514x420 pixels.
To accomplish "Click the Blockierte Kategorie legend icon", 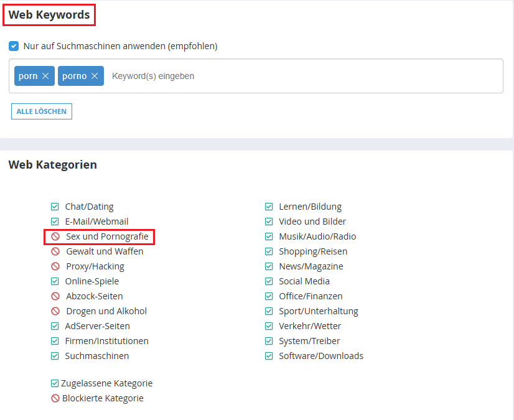I will pyautogui.click(x=55, y=398).
